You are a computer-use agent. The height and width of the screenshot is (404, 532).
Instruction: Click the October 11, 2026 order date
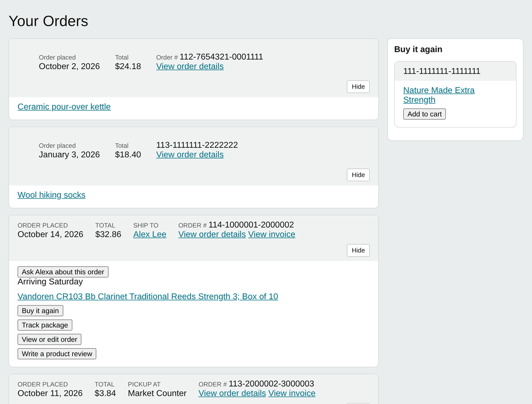pyautogui.click(x=50, y=393)
